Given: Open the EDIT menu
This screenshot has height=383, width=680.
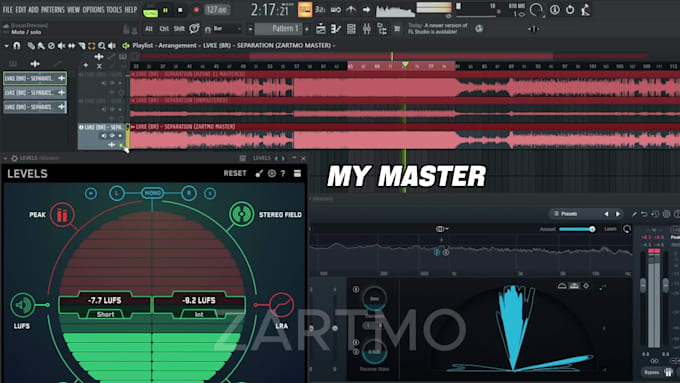Looking at the screenshot, I should [x=20, y=10].
